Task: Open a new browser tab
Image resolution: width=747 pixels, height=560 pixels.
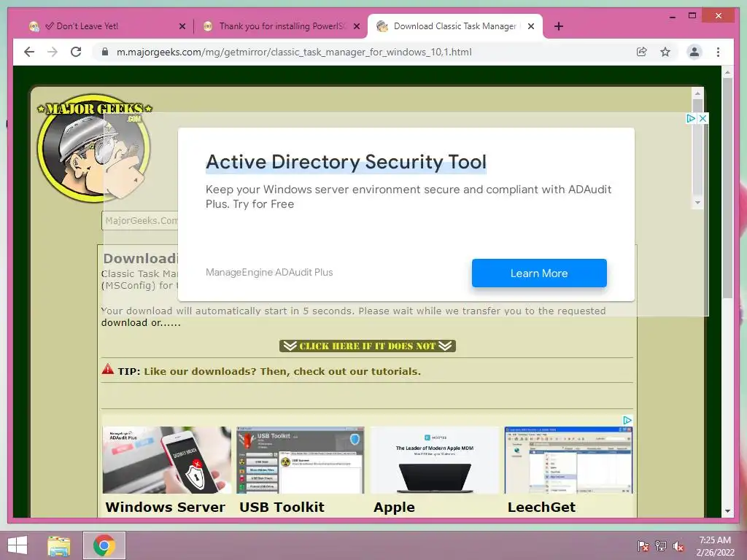Action: coord(559,26)
